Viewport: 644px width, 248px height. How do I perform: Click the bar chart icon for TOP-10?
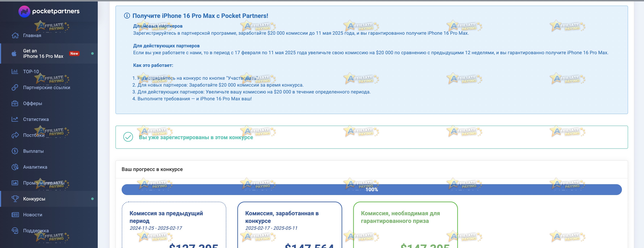pos(15,71)
